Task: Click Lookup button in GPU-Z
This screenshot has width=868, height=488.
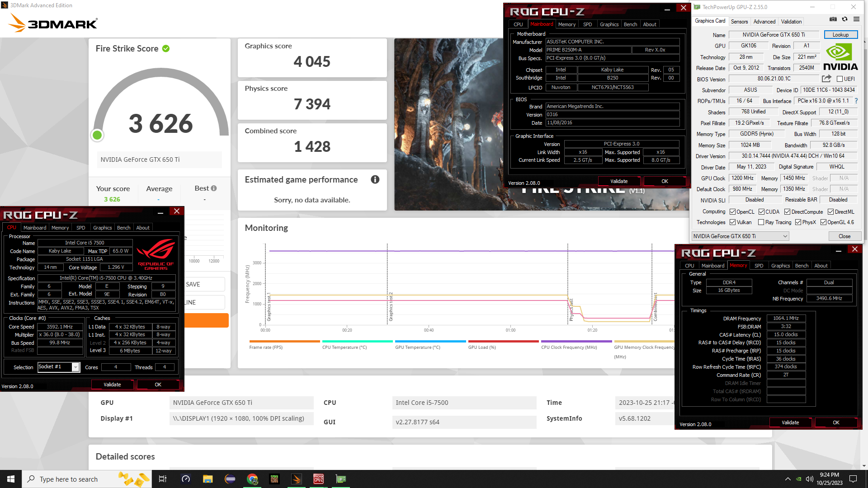Action: pos(840,35)
